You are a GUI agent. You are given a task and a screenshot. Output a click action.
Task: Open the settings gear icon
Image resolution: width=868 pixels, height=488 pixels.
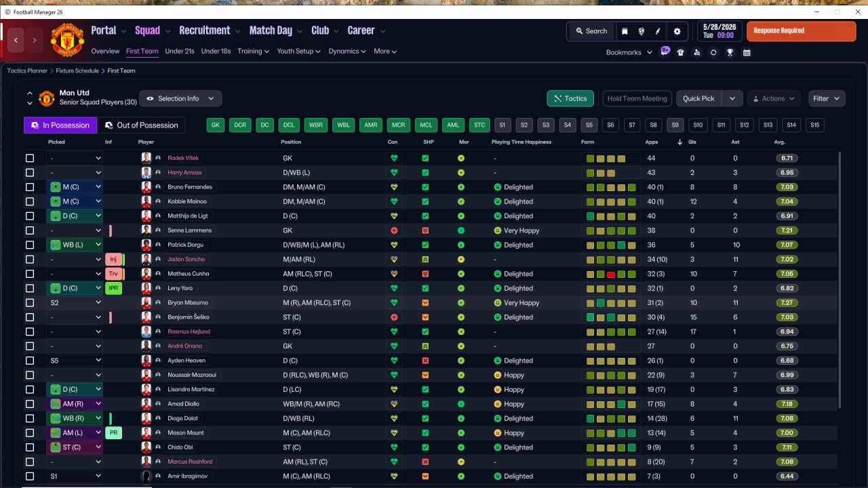click(x=677, y=31)
